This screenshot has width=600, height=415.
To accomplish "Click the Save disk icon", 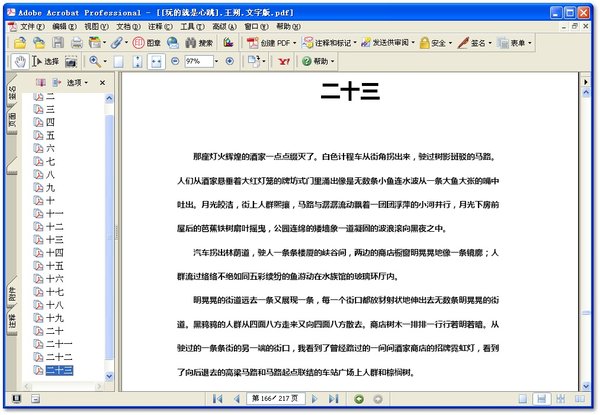I will [x=58, y=42].
